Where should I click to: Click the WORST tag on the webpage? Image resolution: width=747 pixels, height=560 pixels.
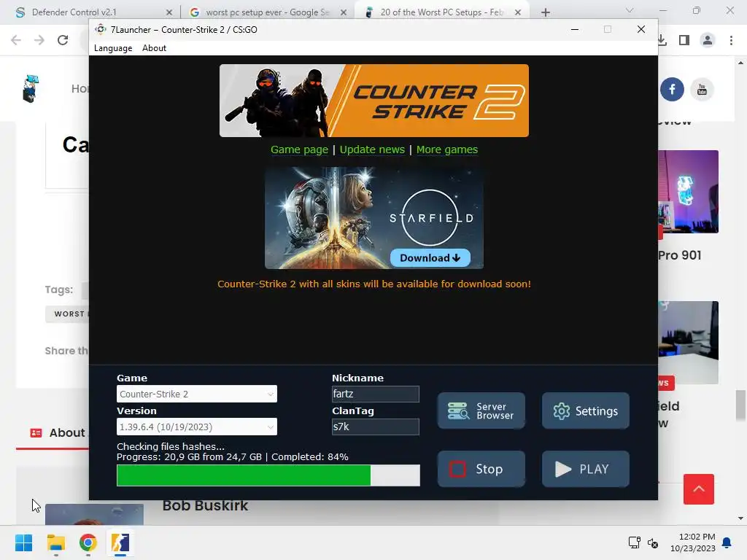[x=67, y=314]
